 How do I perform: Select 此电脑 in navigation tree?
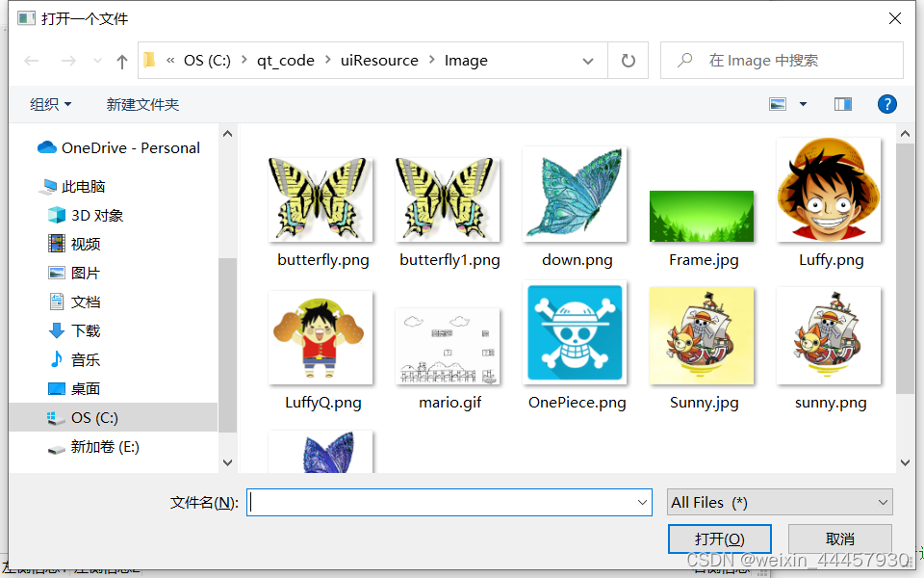pyautogui.click(x=71, y=186)
